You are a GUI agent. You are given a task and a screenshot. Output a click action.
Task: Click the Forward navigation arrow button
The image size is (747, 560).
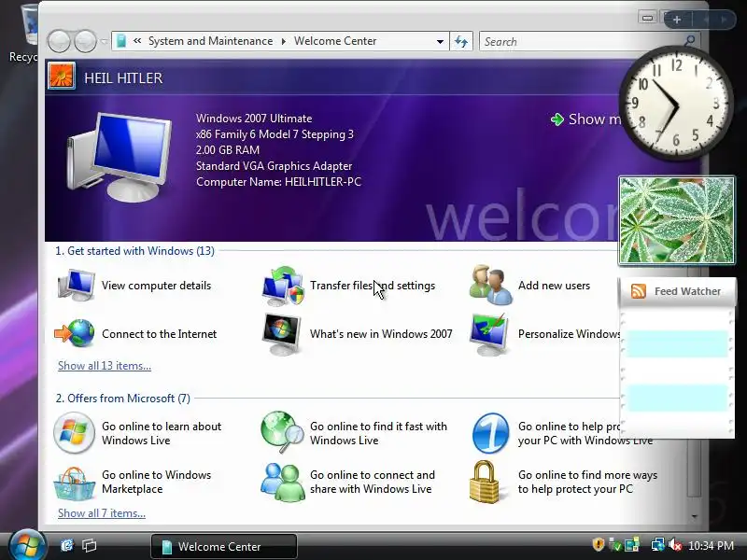pyautogui.click(x=85, y=41)
